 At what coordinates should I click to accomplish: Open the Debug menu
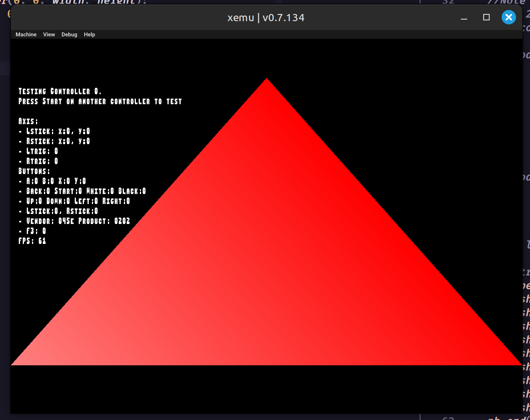[69, 35]
